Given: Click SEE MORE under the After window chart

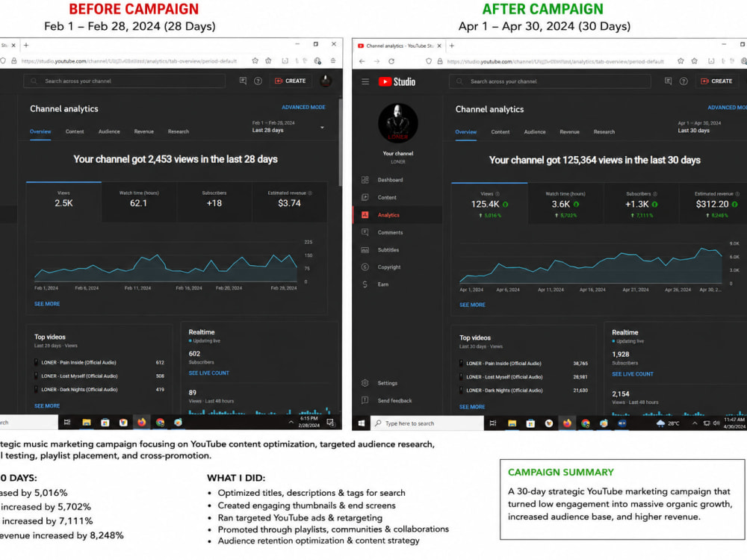Looking at the screenshot, I should click(472, 305).
